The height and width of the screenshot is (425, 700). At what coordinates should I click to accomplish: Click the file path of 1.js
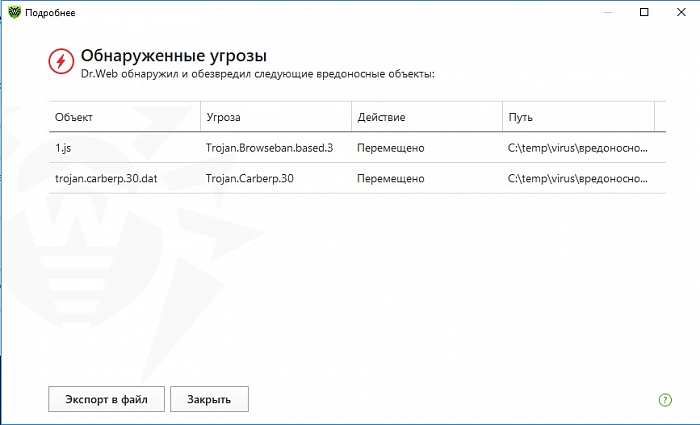(576, 148)
